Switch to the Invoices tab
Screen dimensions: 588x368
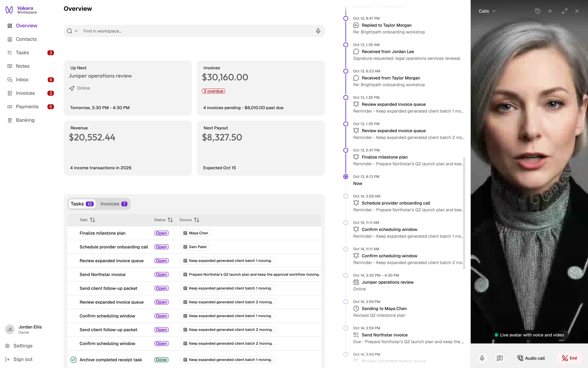tap(114, 204)
